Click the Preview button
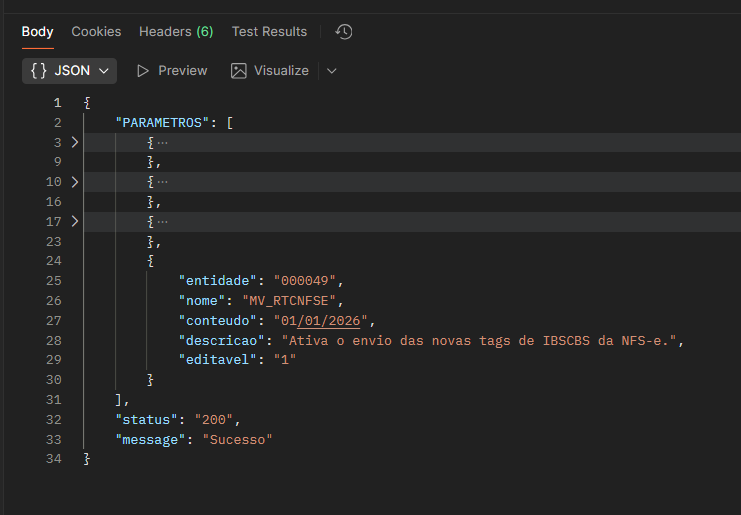Screen dimensions: 741x515 pyautogui.click(x=182, y=71)
